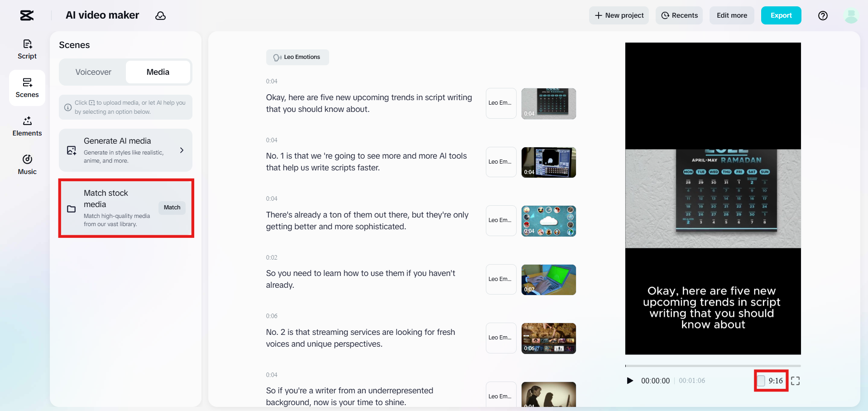Screen dimensions: 868x411
Task: Select voice chip for 'There's already a ton' scene
Action: [501, 221]
